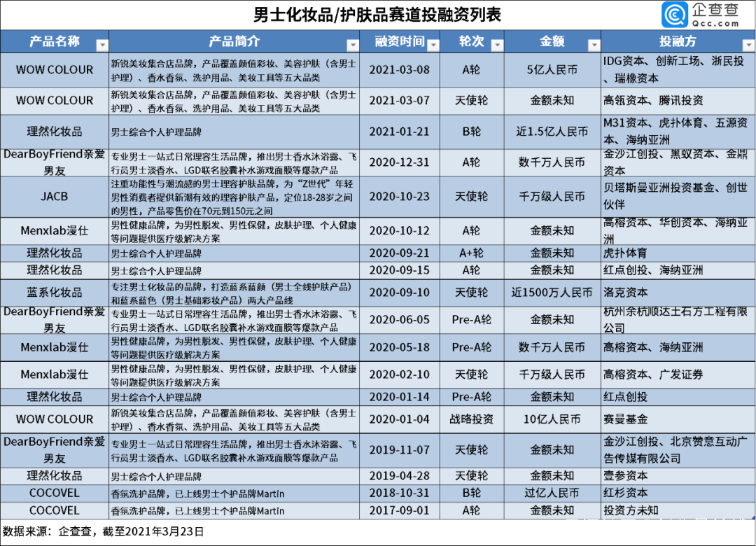Image resolution: width=756 pixels, height=546 pixels.
Task: Select the date cell 2018-10-31
Action: click(x=400, y=493)
